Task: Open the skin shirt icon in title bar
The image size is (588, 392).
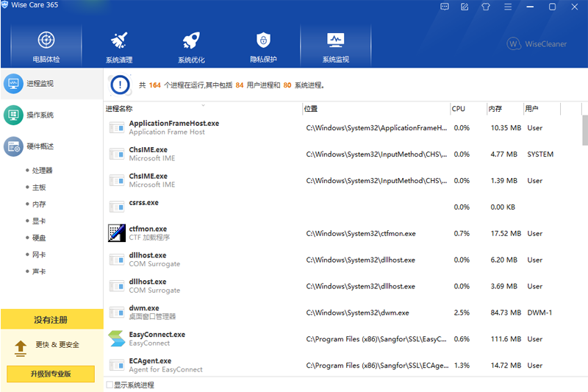Action: tap(486, 7)
